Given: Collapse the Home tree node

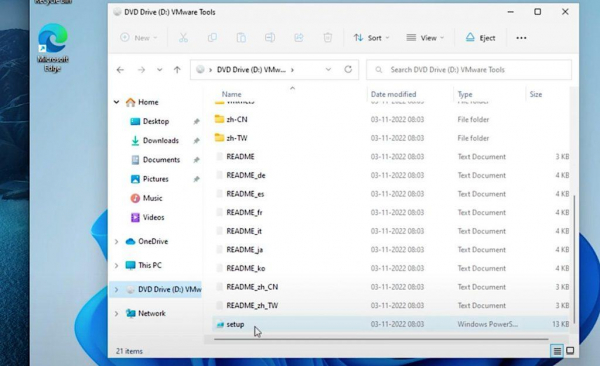Looking at the screenshot, I should click(x=116, y=102).
